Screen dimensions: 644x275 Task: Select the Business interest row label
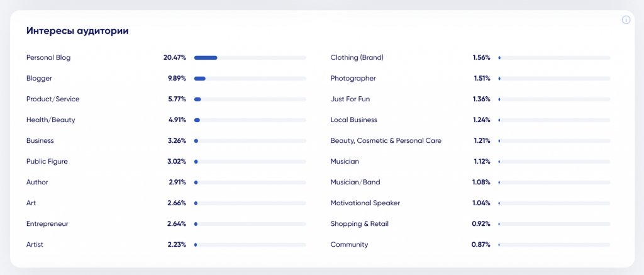[x=40, y=140]
